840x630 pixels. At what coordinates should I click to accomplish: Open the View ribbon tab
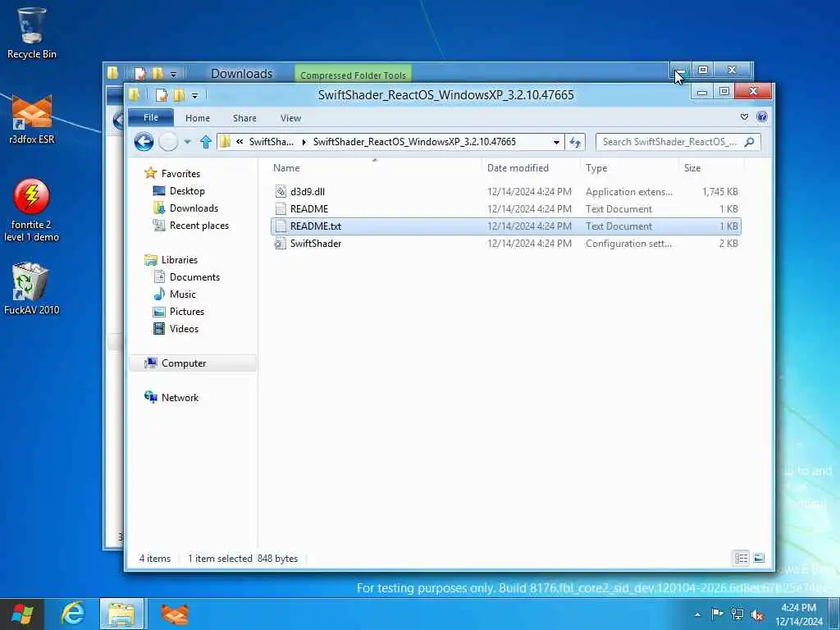point(290,118)
